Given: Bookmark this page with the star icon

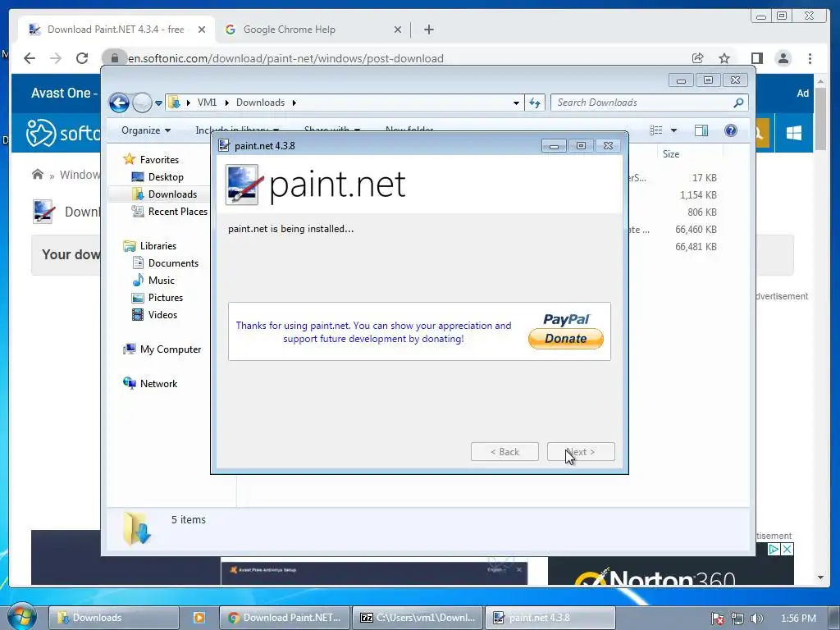Looking at the screenshot, I should click(x=724, y=58).
